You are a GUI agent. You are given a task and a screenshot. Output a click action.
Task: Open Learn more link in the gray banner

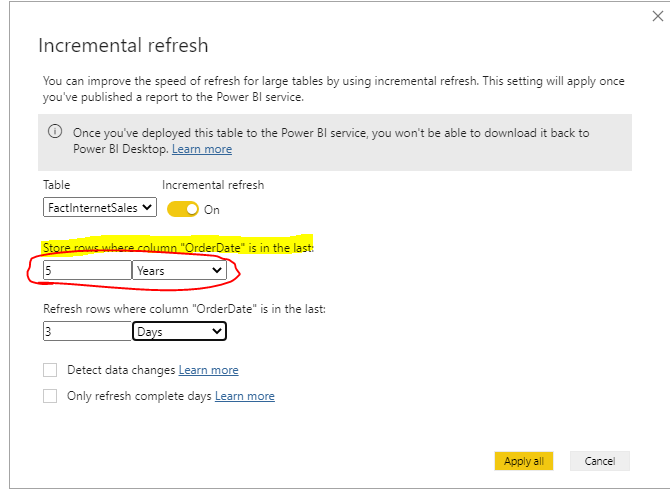[x=201, y=149]
